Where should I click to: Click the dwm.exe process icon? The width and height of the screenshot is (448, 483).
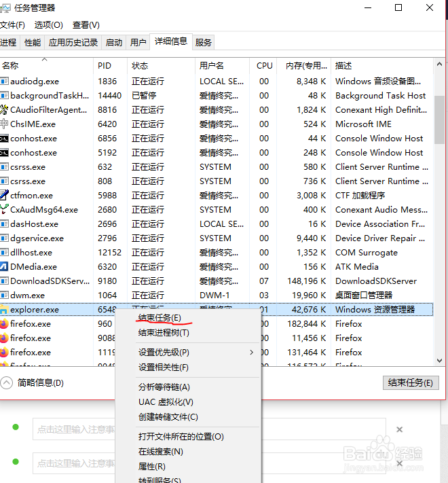pos(4,295)
